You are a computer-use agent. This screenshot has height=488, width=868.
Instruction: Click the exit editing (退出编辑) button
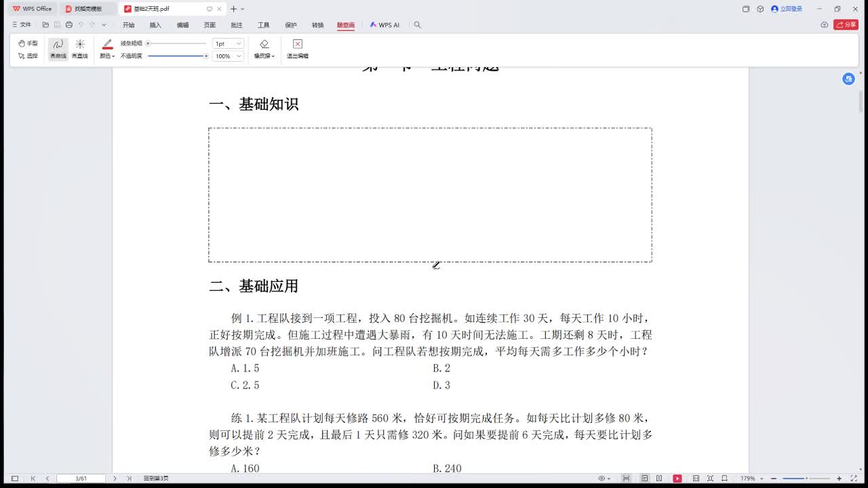coord(297,49)
